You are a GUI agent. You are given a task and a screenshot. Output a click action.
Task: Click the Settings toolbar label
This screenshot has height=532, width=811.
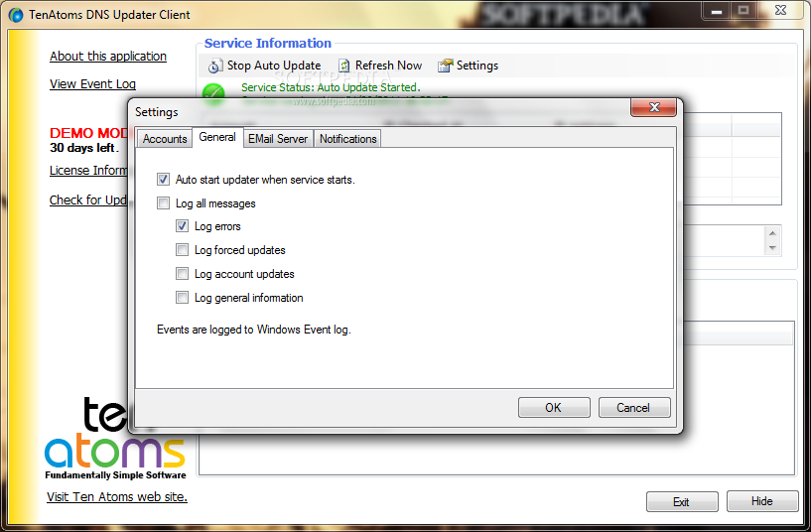pos(477,66)
